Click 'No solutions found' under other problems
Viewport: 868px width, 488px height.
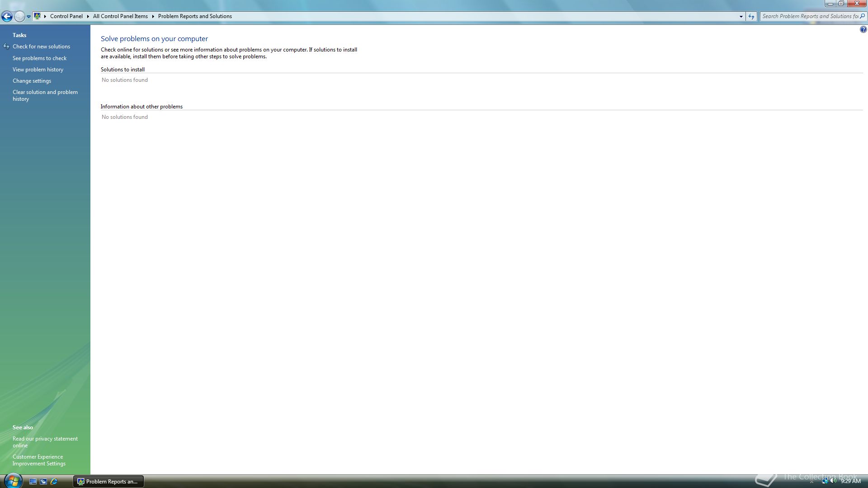pyautogui.click(x=125, y=117)
